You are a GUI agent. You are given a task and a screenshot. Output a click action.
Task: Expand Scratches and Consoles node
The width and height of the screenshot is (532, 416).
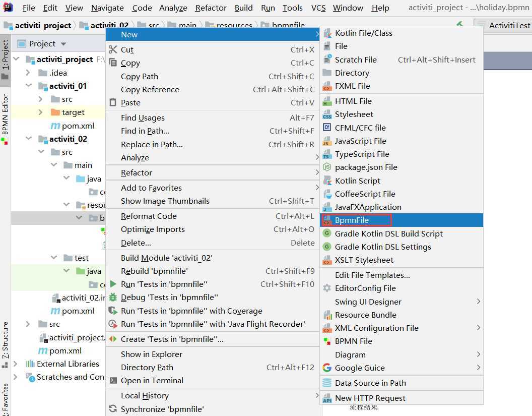15,377
